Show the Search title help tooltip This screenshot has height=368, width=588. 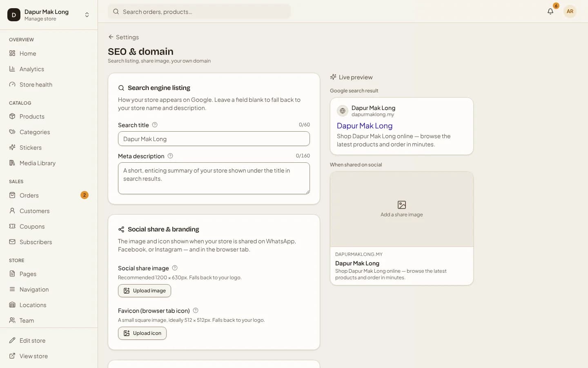pos(155,125)
